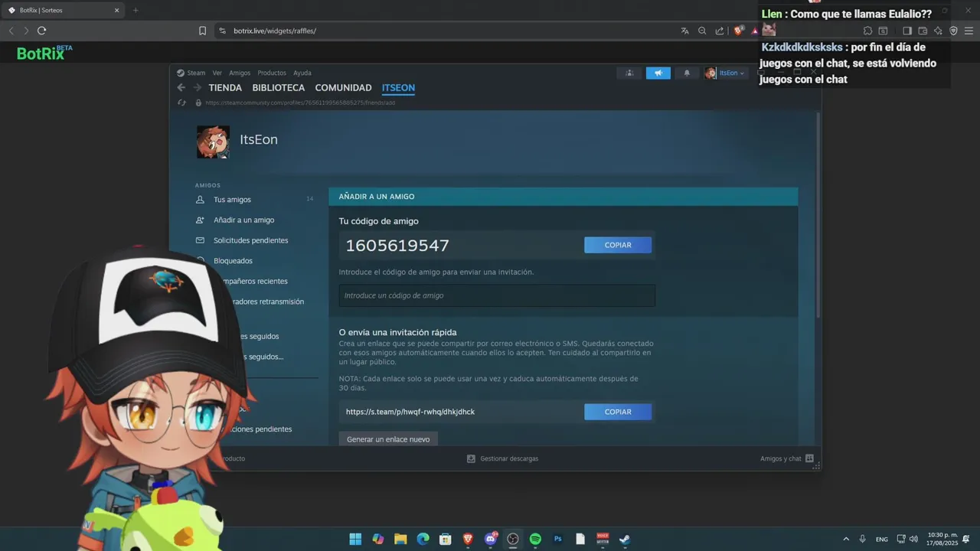Viewport: 980px width, 551px height.
Task: Open the Brave Shields lion icon
Action: tap(739, 31)
